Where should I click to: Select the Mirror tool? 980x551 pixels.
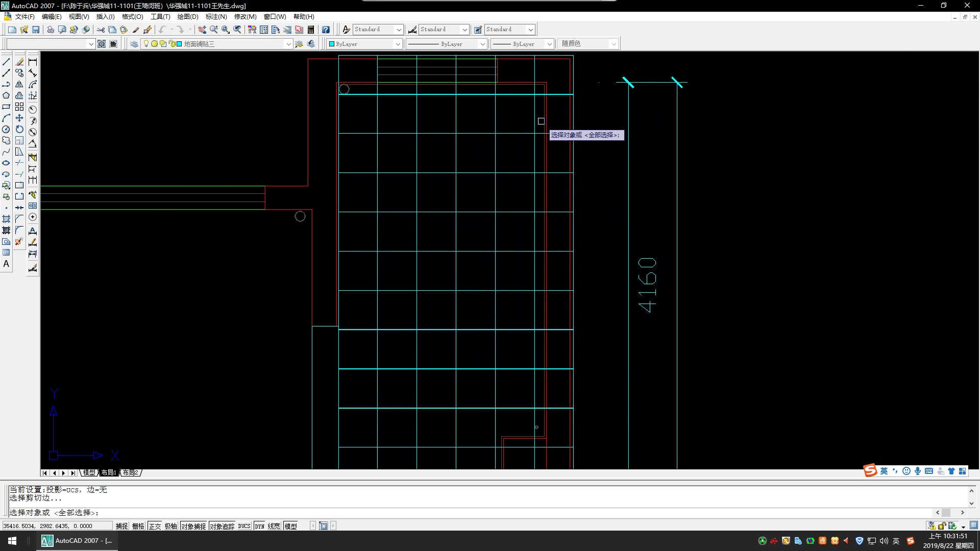click(19, 84)
